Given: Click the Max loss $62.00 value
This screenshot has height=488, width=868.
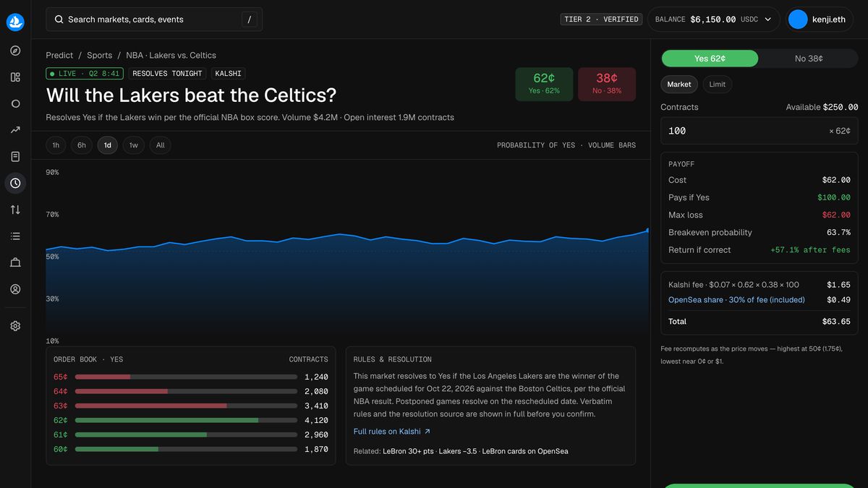Looking at the screenshot, I should (836, 215).
